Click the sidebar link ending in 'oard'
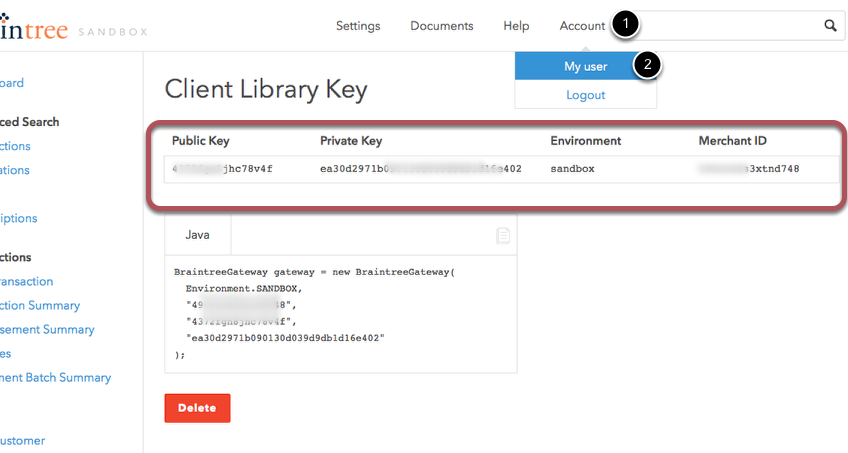Viewport: 848px width, 453px height. click(12, 83)
